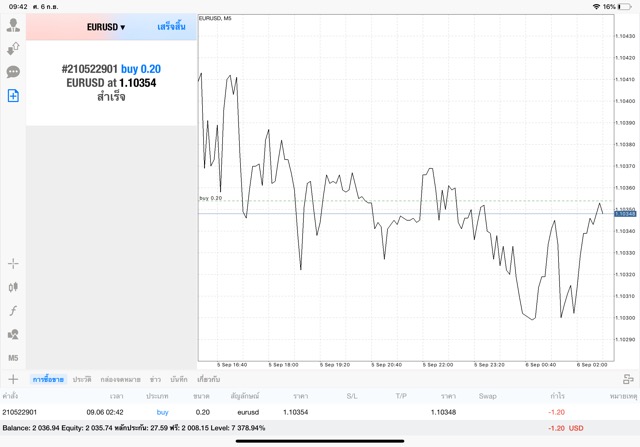The height and width of the screenshot is (447, 640).
Task: Check the battery indicator in status bar
Action: point(624,7)
